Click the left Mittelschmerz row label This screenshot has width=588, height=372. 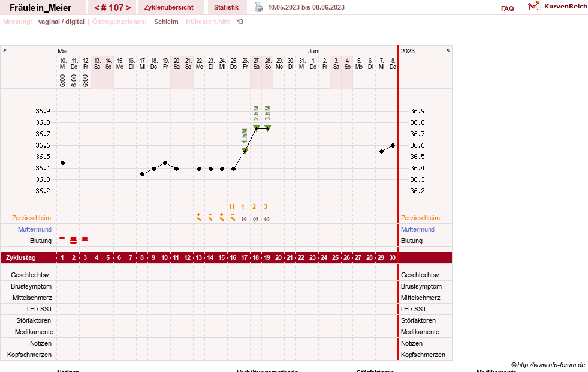click(32, 298)
